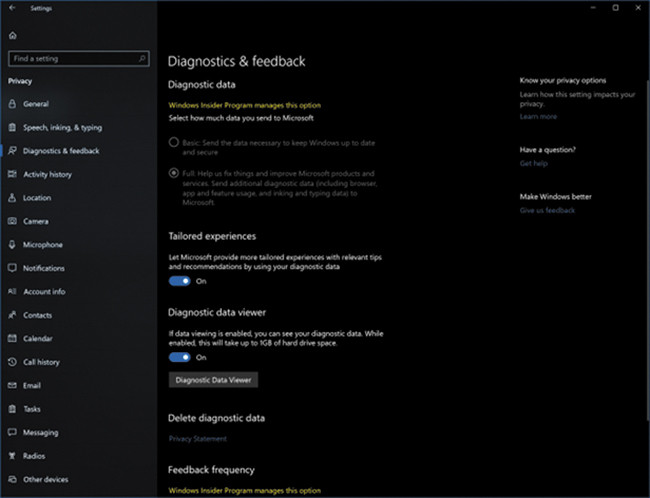Click the Feedback frequency heading
650x498 pixels.
coord(211,470)
